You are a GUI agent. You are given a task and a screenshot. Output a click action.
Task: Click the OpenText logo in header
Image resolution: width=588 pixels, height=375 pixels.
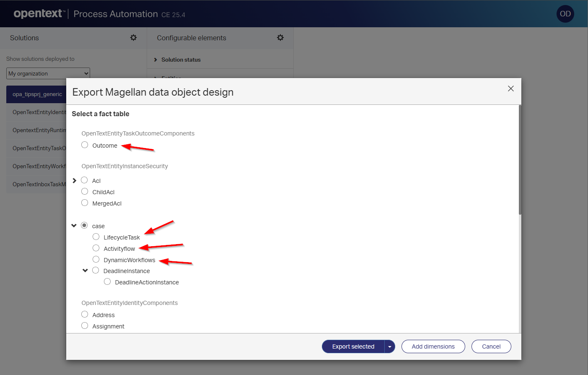coord(39,14)
